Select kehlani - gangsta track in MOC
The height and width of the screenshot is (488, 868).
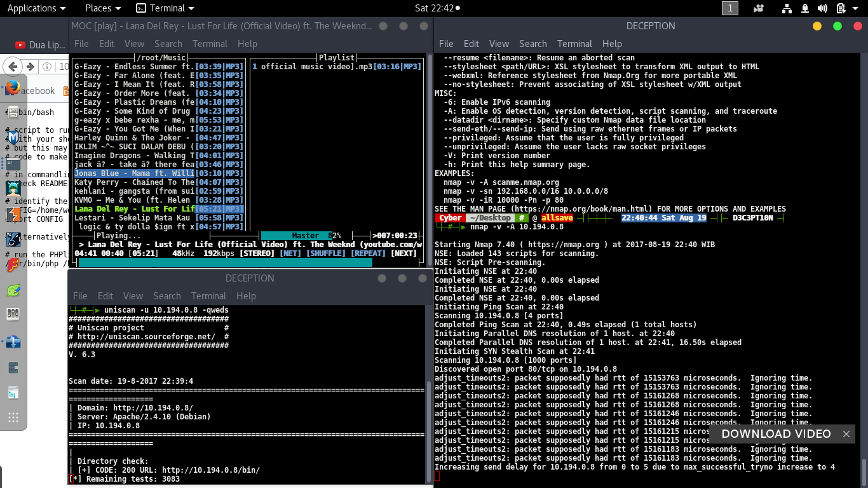(159, 191)
